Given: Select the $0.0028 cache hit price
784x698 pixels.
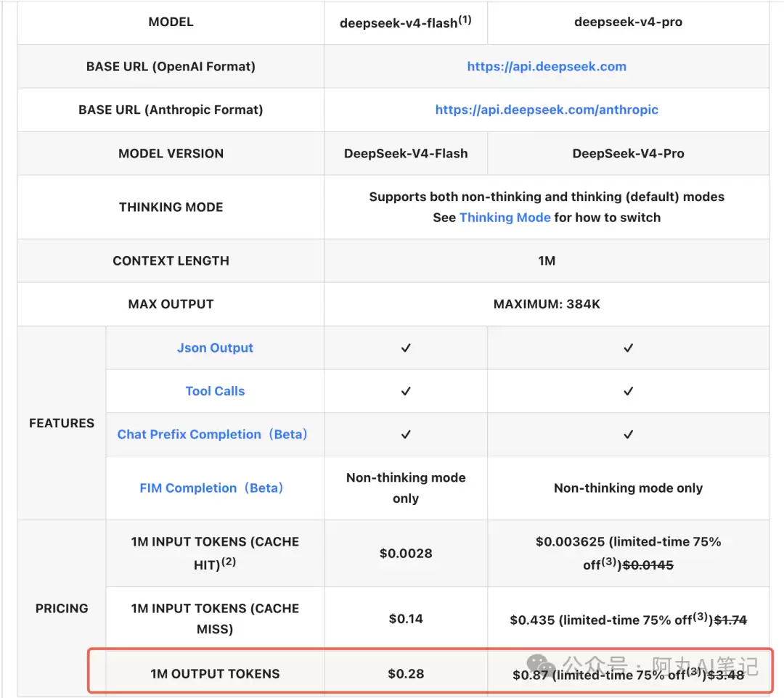Looking at the screenshot, I should [406, 554].
